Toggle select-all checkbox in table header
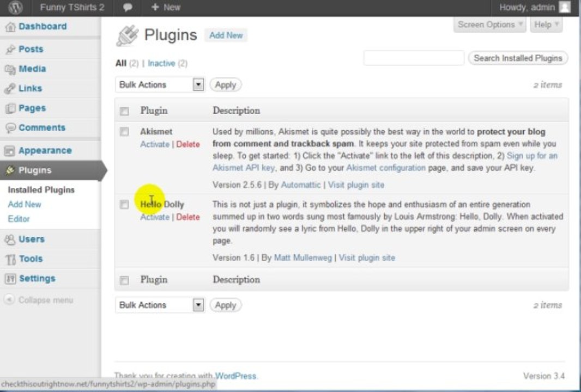This screenshot has height=392, width=581. [124, 111]
